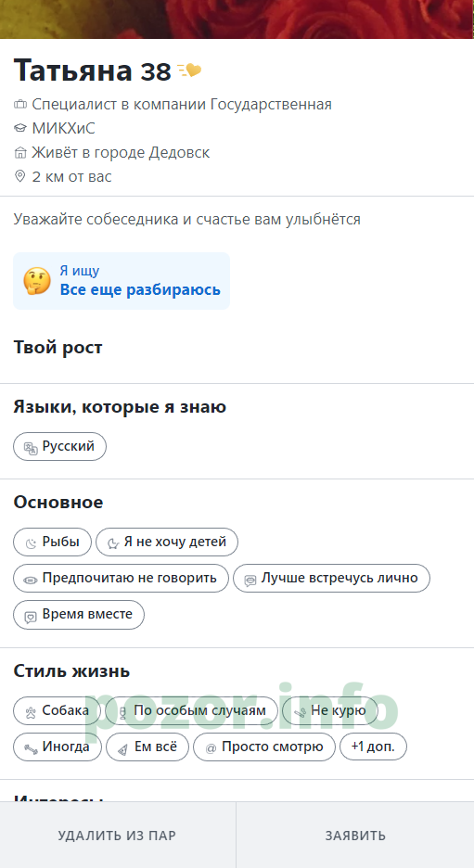Click the Заявить report button
The width and height of the screenshot is (474, 868).
pos(355,835)
